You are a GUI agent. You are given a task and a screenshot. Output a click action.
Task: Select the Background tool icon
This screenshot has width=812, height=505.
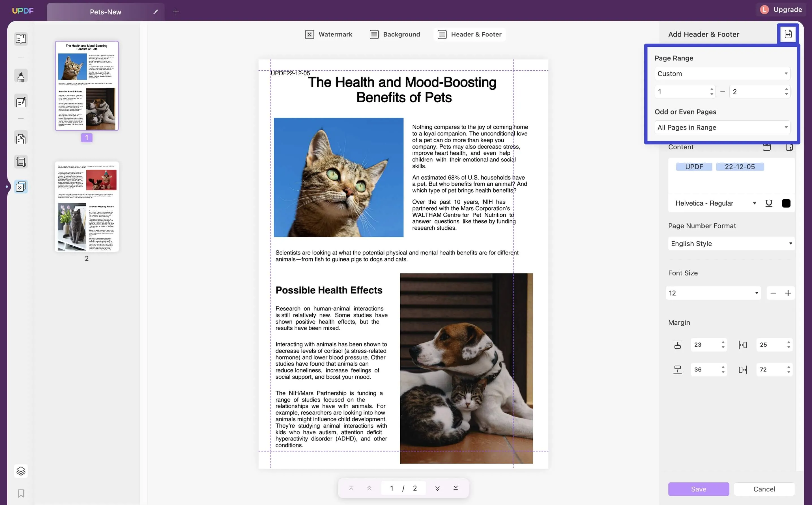(374, 34)
